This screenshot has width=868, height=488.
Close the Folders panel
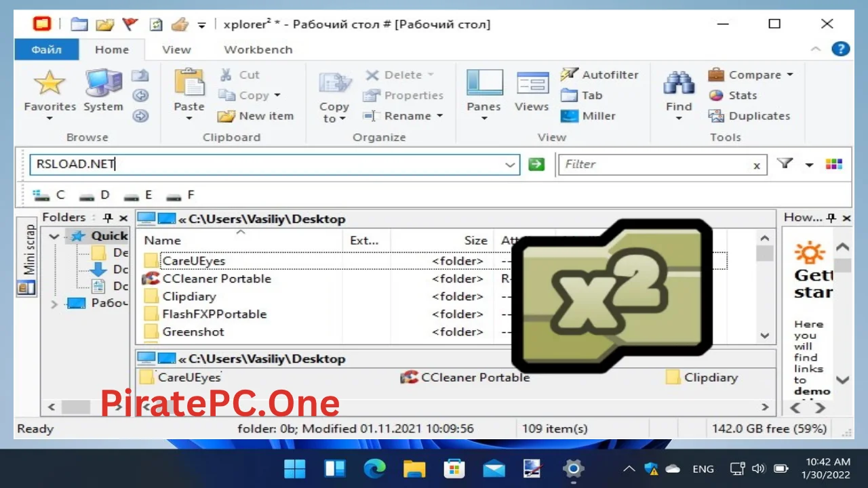pos(123,218)
